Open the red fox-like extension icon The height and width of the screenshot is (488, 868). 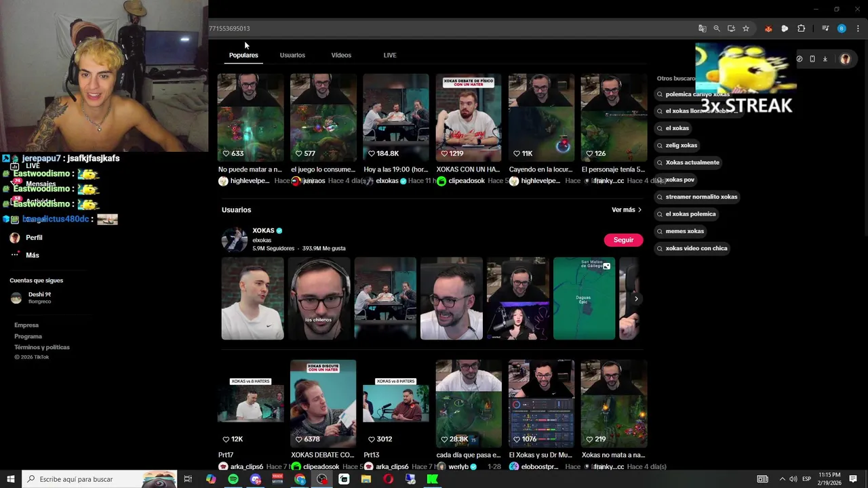click(x=768, y=28)
